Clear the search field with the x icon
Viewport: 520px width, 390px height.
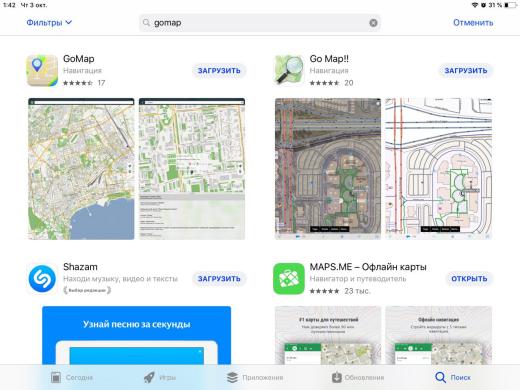373,23
